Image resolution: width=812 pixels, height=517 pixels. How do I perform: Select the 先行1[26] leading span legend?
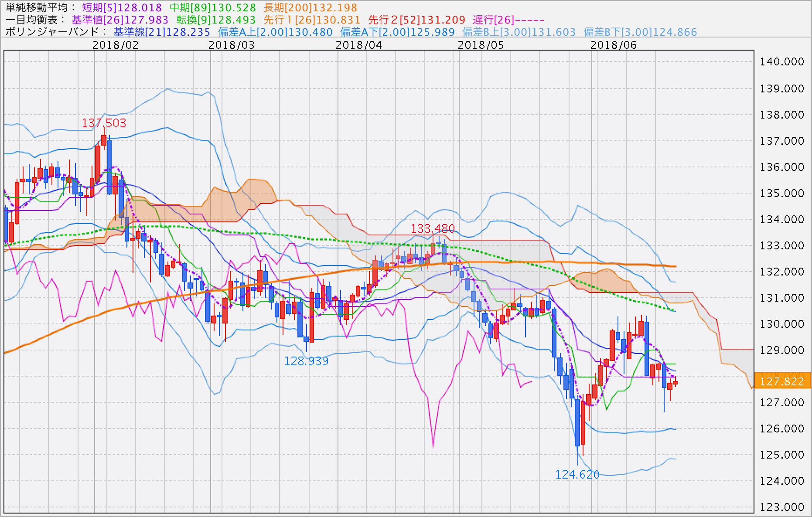(x=312, y=20)
